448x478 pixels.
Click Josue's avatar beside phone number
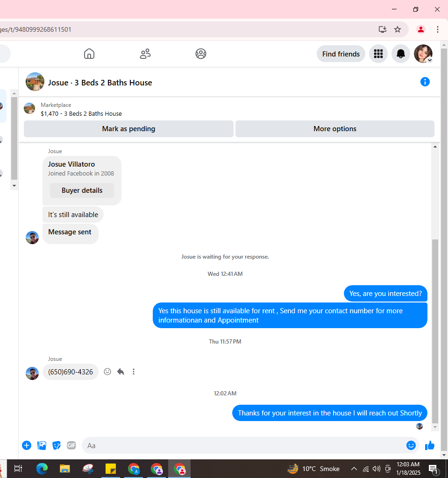(32, 373)
